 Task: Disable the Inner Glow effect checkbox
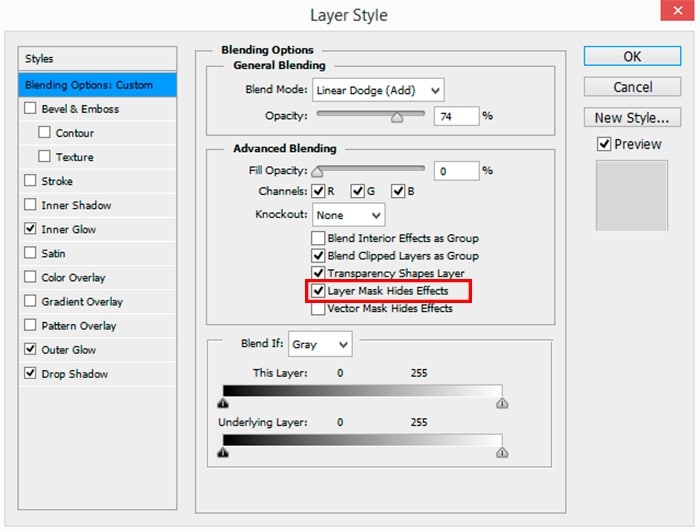pyautogui.click(x=31, y=229)
